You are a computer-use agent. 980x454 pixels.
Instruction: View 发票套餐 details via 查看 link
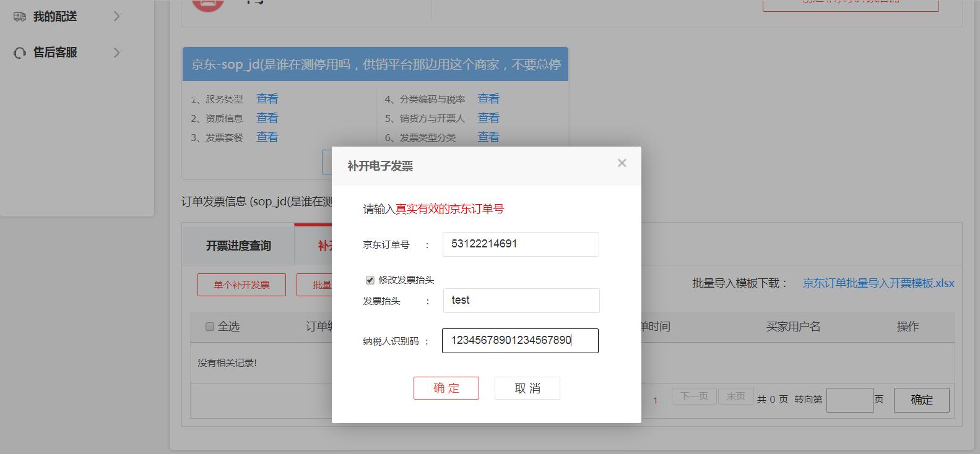point(267,137)
